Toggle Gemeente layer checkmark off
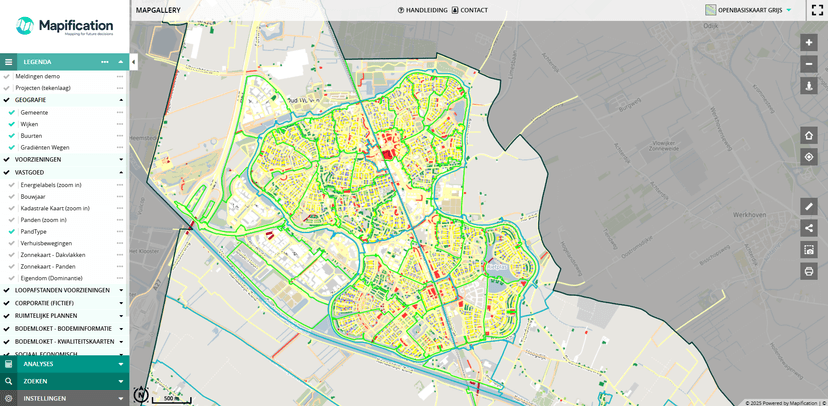Screen dimensions: 828x406 [12, 112]
